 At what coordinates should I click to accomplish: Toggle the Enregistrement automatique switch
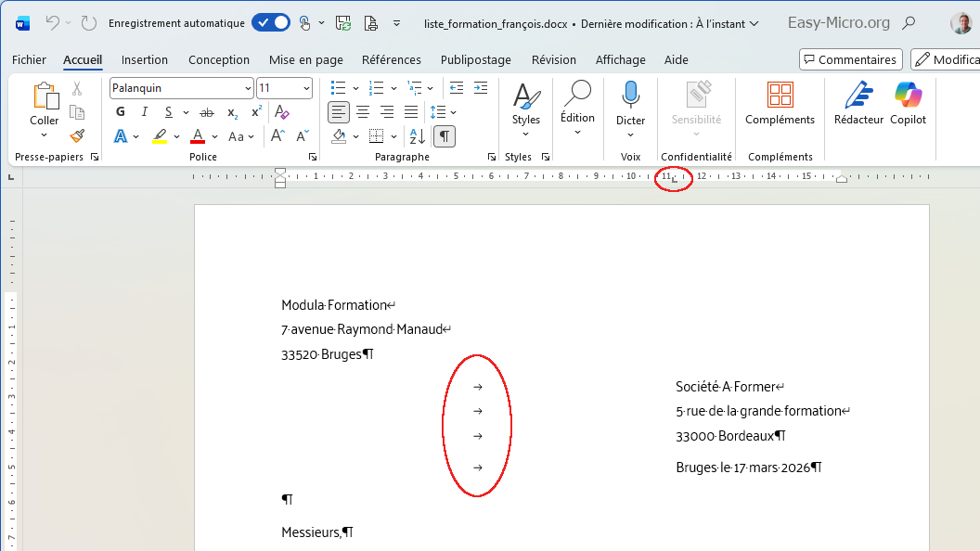pyautogui.click(x=270, y=23)
